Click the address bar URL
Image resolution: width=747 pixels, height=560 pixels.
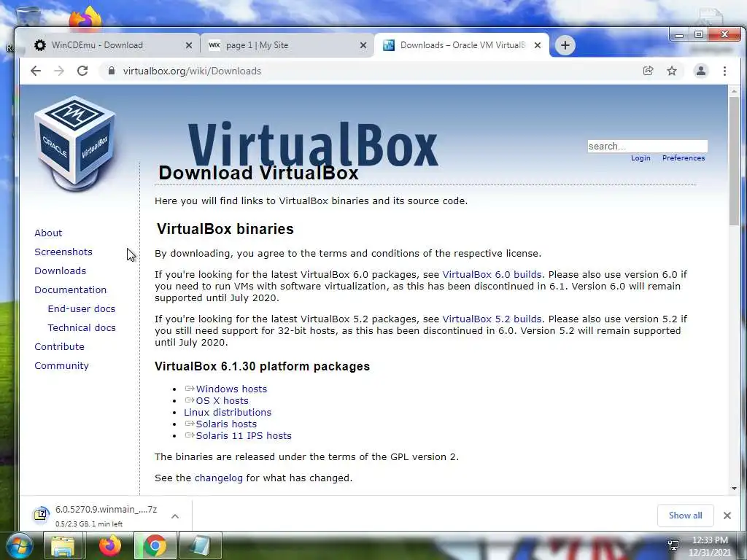coord(192,71)
